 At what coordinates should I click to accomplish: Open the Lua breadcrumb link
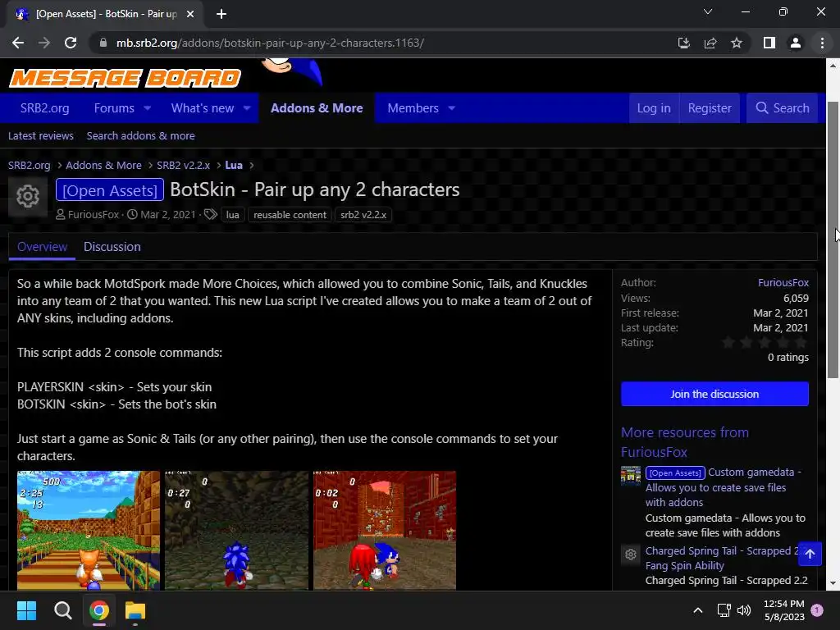click(234, 166)
